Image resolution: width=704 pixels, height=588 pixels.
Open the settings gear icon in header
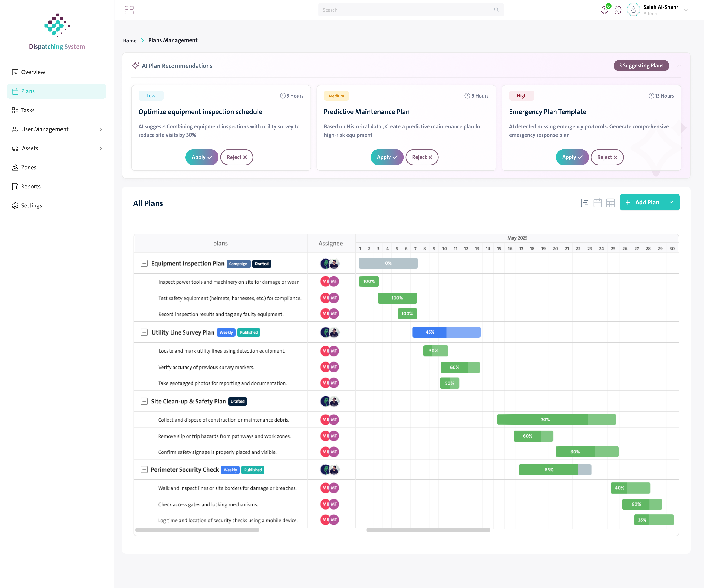click(618, 10)
